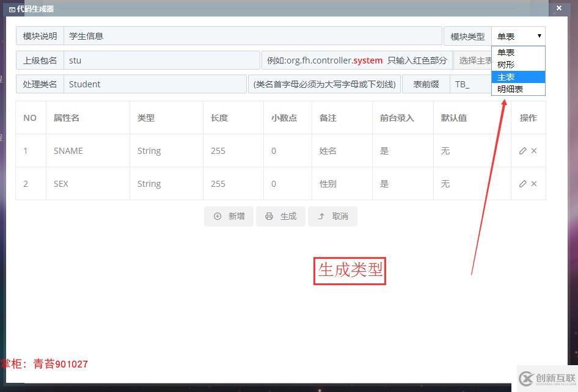This screenshot has width=578, height=392.
Task: Close the 代码生成器 dialog
Action: [559, 8]
